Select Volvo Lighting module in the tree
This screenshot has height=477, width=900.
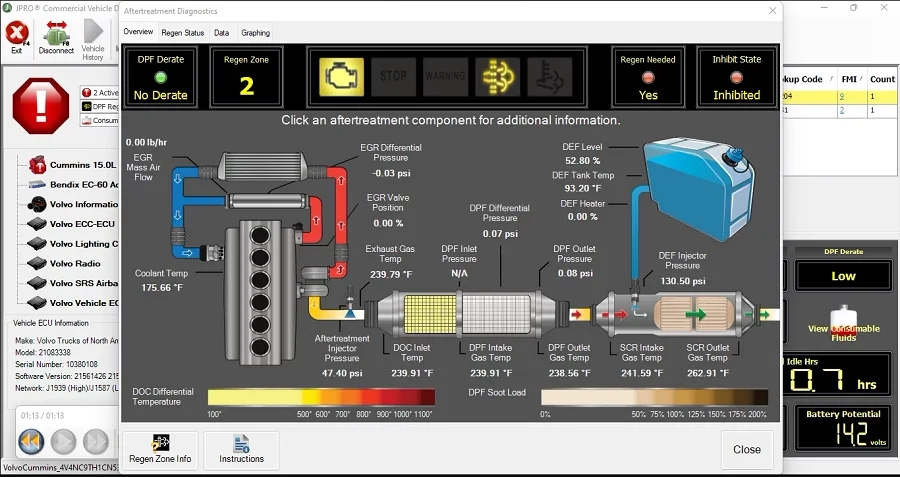84,243
